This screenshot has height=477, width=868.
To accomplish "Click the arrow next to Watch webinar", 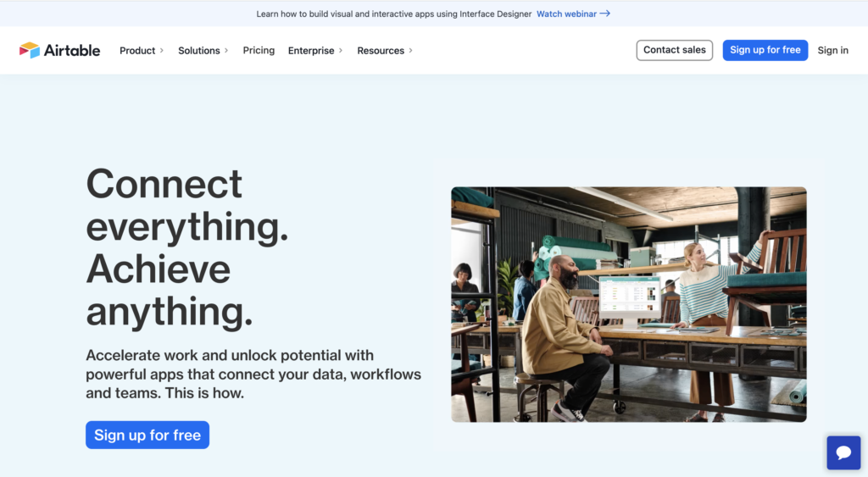I will point(605,14).
